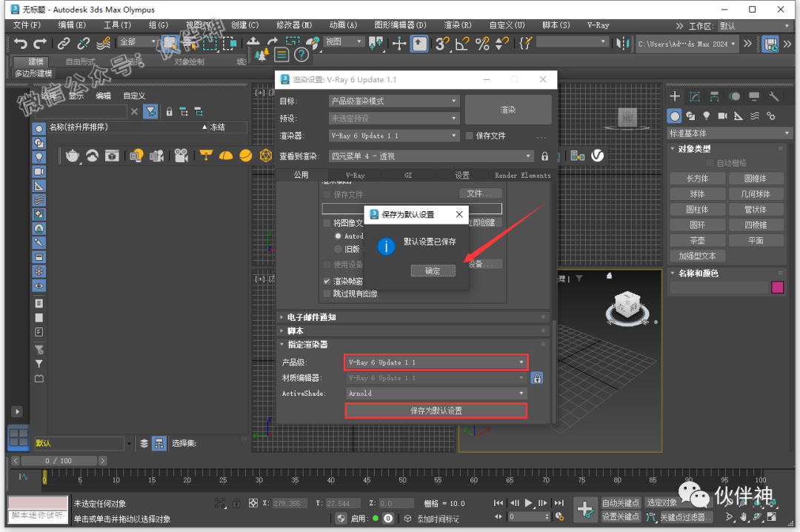Open the 修改器(M) menu

(x=294, y=25)
